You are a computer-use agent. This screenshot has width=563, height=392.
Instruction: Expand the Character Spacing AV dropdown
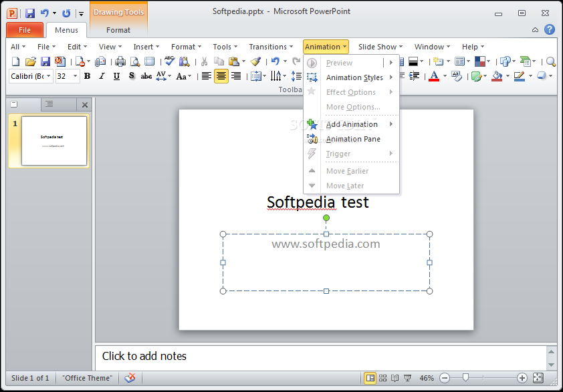(x=169, y=76)
